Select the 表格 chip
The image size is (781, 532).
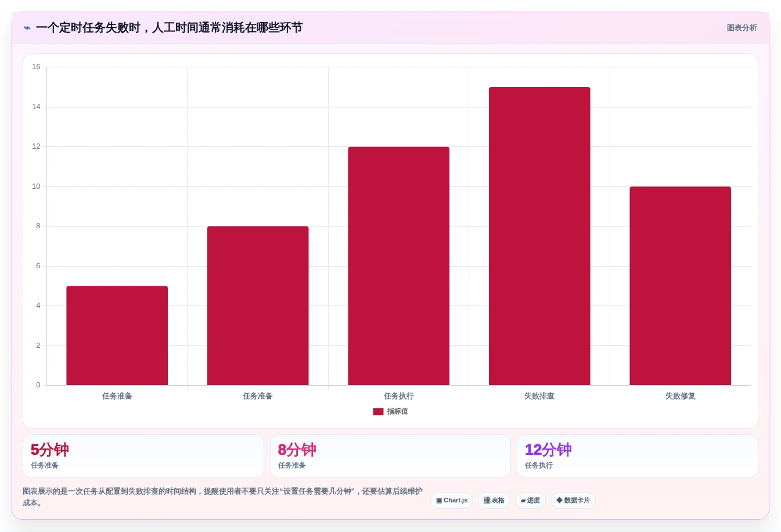pyautogui.click(x=494, y=501)
